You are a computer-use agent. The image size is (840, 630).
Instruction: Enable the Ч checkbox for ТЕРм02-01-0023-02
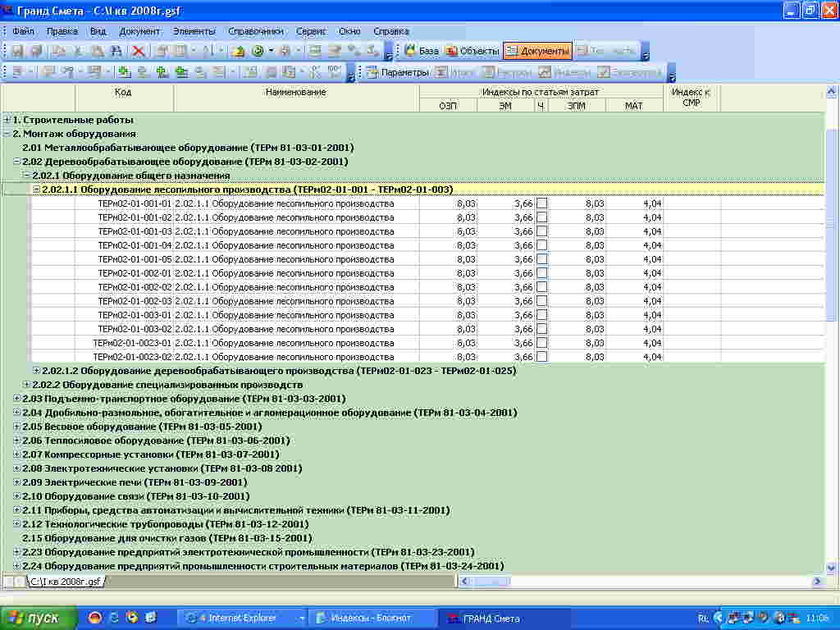point(541,357)
